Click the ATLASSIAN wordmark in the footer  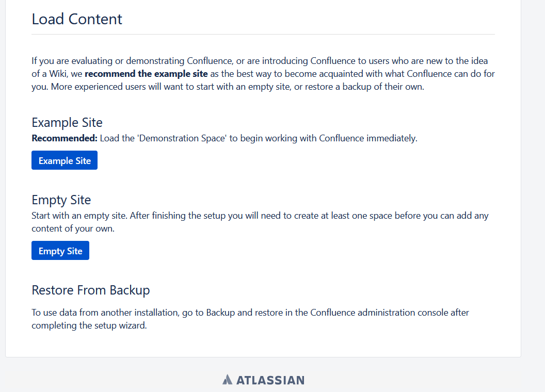coord(270,380)
